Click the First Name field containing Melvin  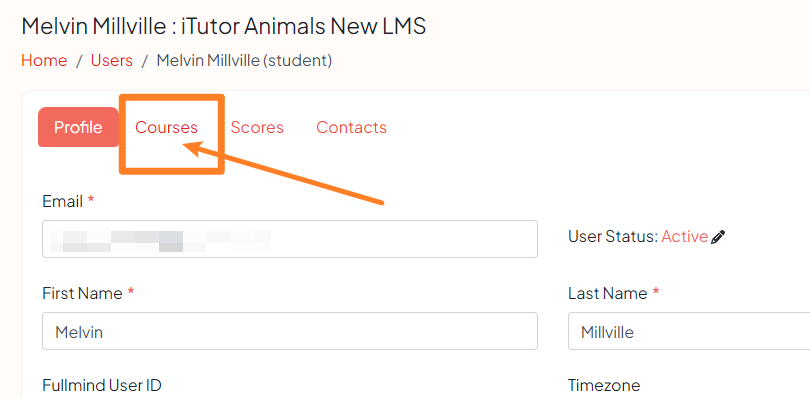pos(290,331)
